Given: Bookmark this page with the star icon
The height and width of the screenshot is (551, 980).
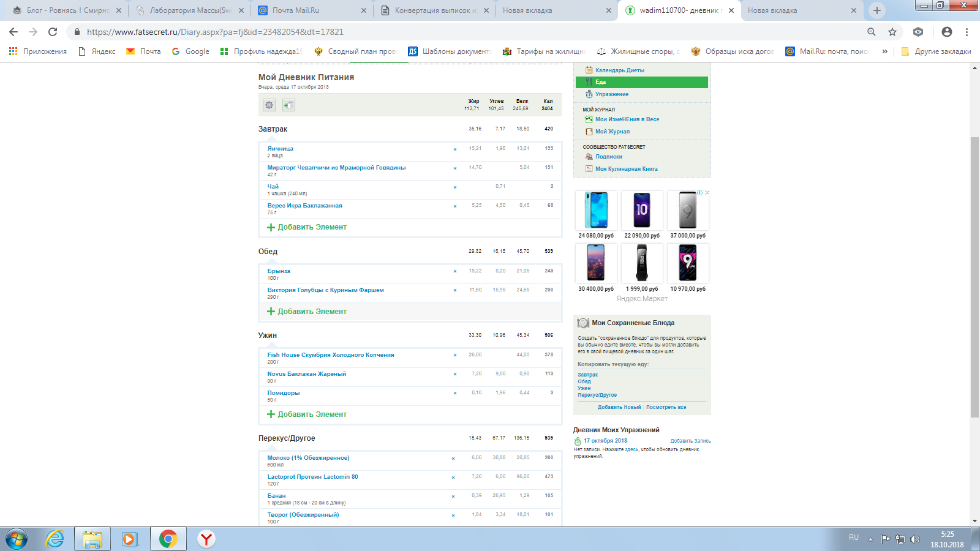Looking at the screenshot, I should pos(892,32).
